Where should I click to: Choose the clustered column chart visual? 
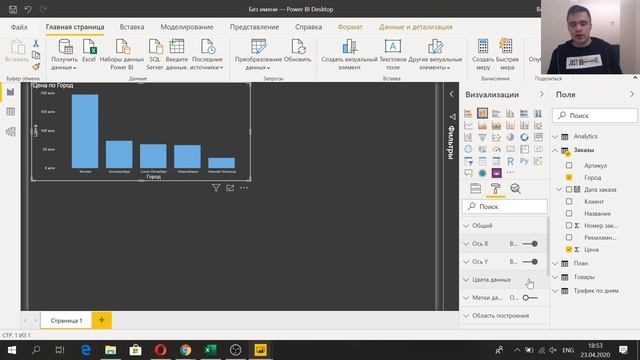click(510, 113)
